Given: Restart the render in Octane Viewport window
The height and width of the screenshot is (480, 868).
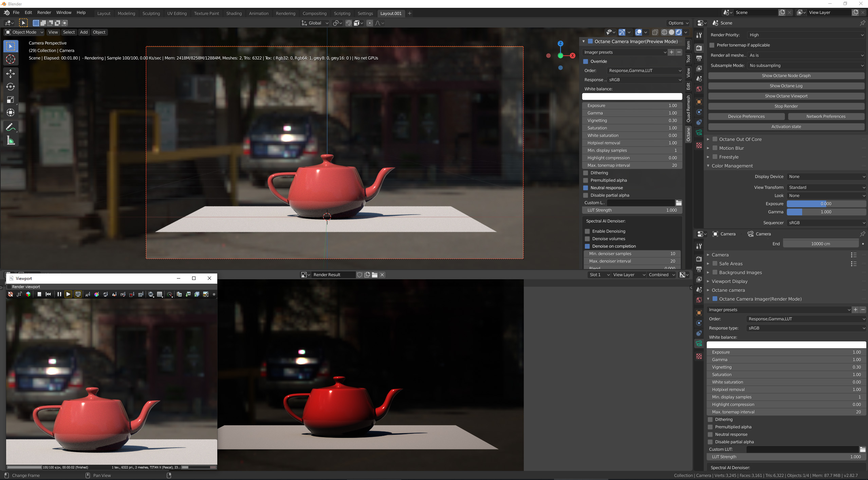Looking at the screenshot, I should (x=48, y=294).
